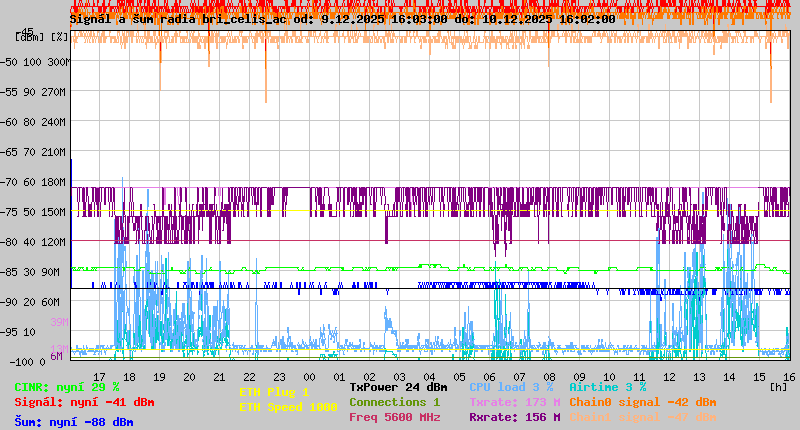The height and width of the screenshot is (430, 800).
Task: Click hour '14' on the time axis
Action: (x=729, y=377)
